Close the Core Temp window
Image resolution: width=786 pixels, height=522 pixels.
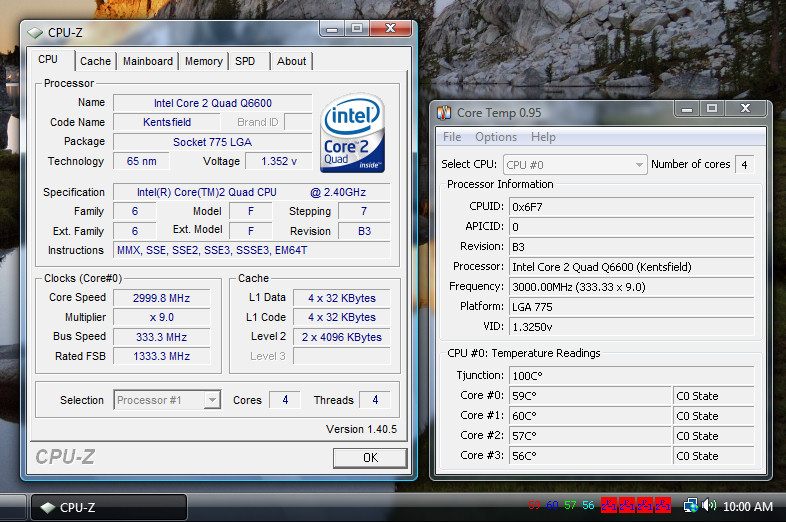tap(745, 108)
